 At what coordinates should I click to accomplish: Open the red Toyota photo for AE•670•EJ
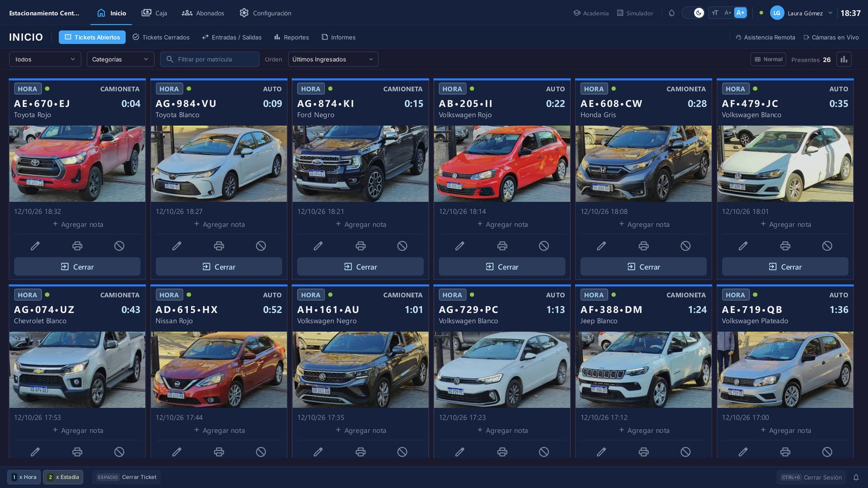(77, 164)
